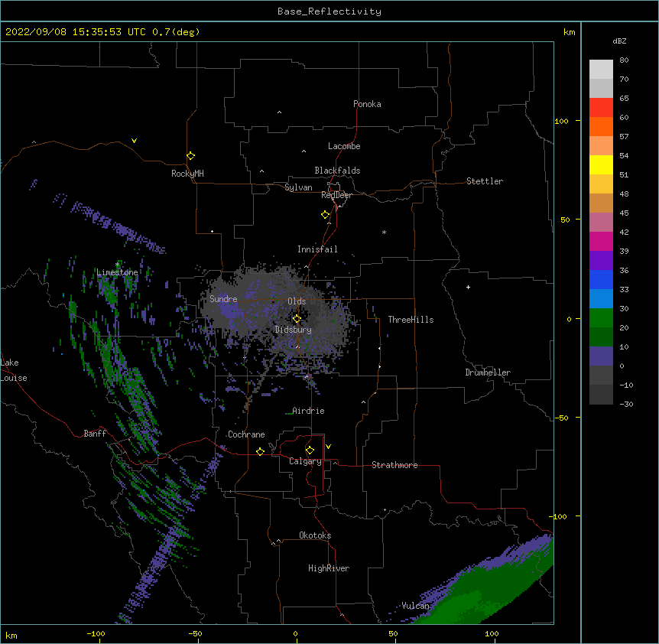Click the Innisfail city label
This screenshot has width=659, height=644.
[x=317, y=249]
